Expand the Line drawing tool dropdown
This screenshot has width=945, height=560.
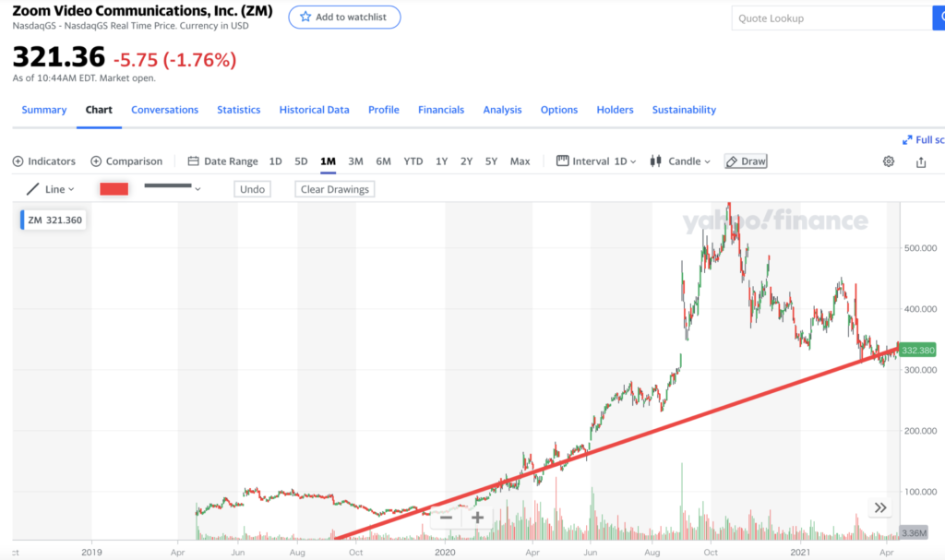(x=51, y=189)
